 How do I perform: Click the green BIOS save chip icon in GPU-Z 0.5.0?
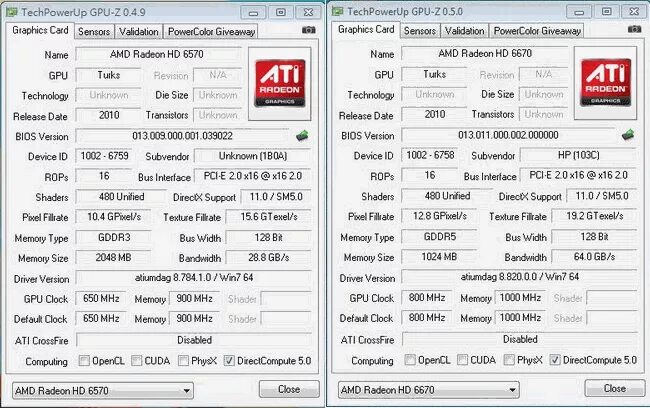coord(628,134)
